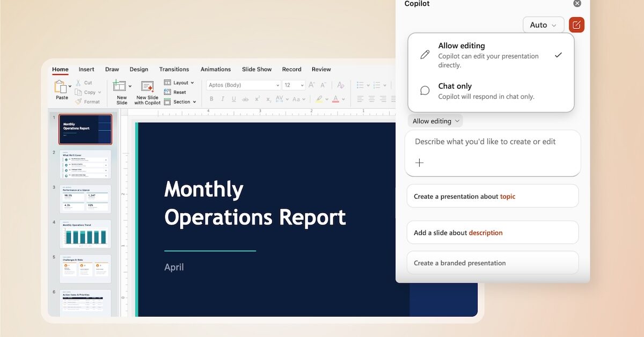Toggle underline formatting
This screenshot has height=337, width=644.
233,99
